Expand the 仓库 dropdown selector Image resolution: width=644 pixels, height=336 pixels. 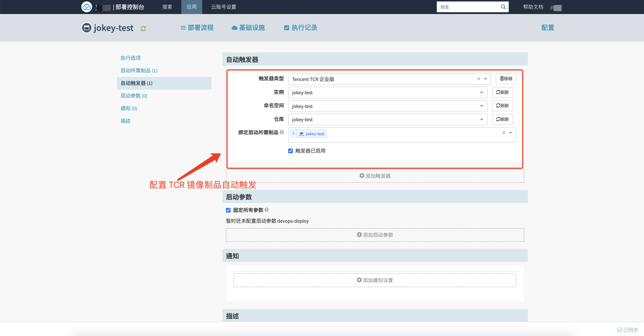tap(482, 119)
